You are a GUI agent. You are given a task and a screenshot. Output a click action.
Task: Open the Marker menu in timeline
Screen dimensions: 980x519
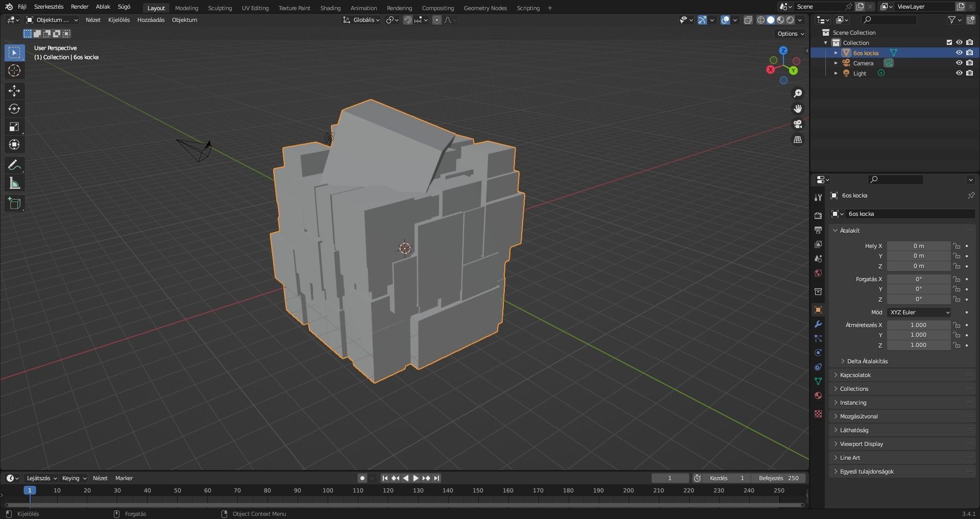124,478
